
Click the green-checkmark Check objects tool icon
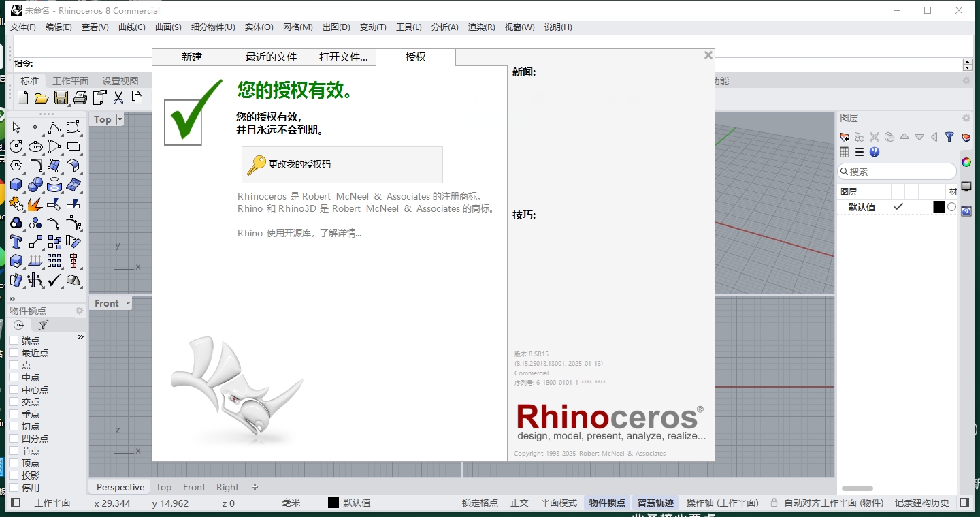(x=54, y=280)
